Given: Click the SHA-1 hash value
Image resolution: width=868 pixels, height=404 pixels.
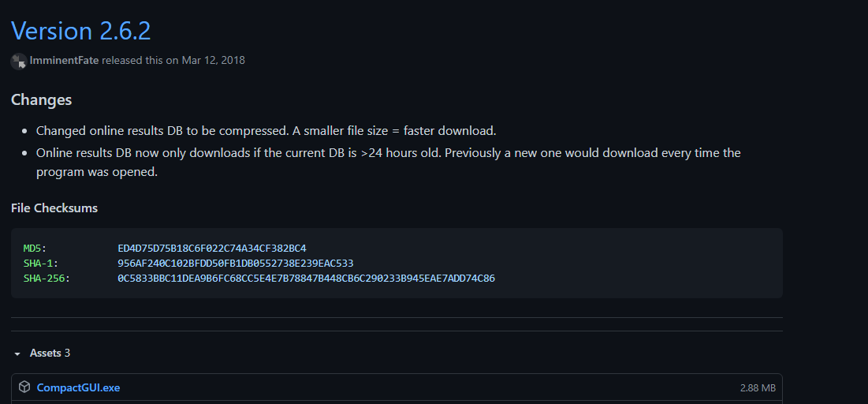Looking at the screenshot, I should click(x=235, y=263).
